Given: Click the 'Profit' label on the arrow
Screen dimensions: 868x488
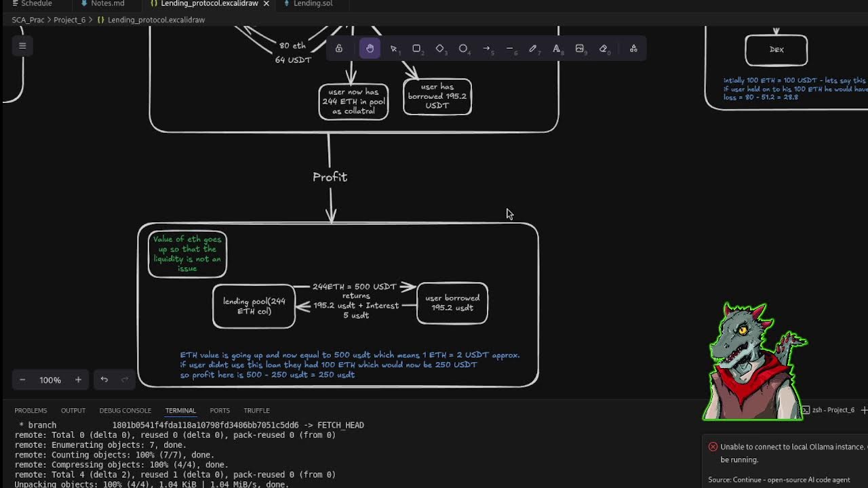Looking at the screenshot, I should pos(330,177).
